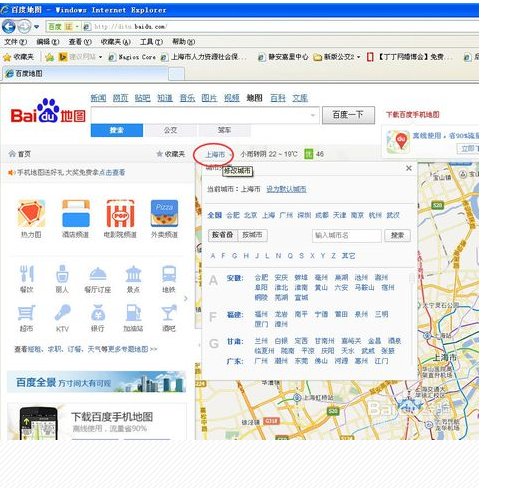Click the 百科 link in top navigation
This screenshot has height=488, width=507.
point(278,98)
